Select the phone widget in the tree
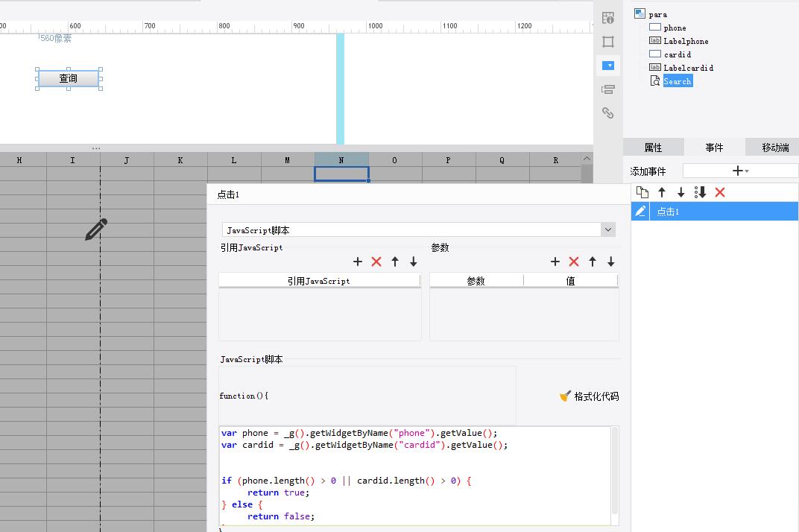799x532 pixels. click(x=675, y=28)
